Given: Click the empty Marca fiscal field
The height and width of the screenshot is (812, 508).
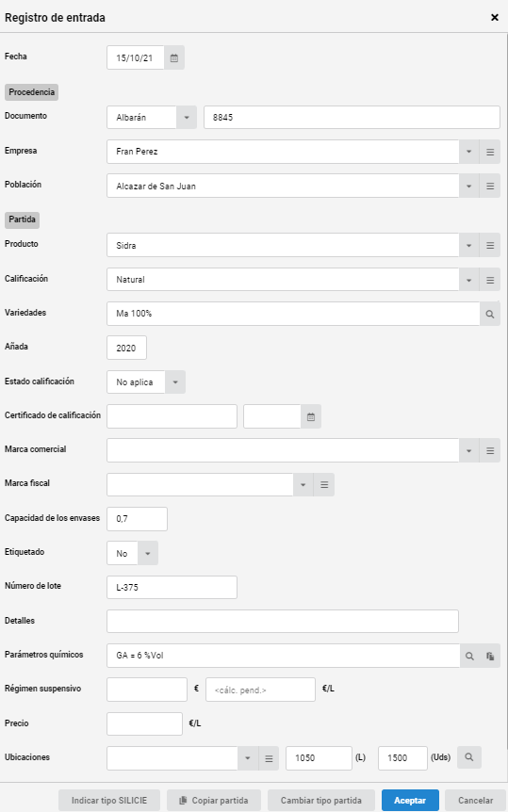Looking at the screenshot, I should [x=200, y=485].
